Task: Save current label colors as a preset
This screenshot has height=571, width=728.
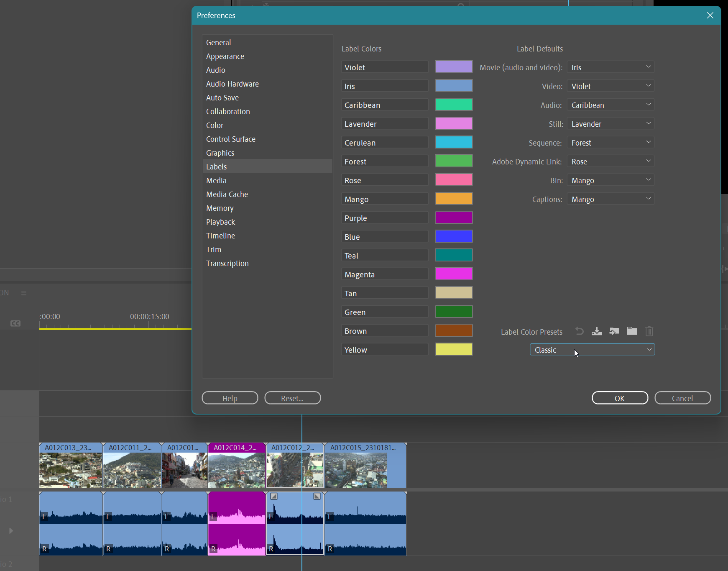Action: pos(596,331)
